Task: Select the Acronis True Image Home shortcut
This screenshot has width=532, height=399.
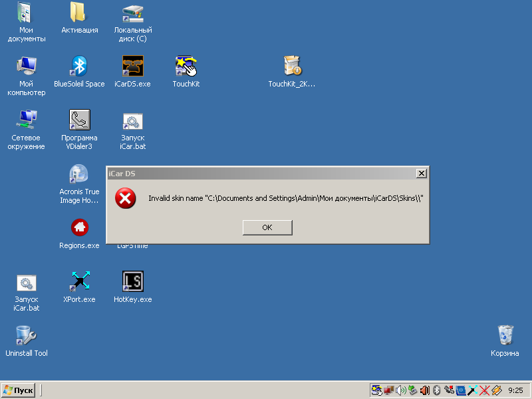Action: [79, 184]
